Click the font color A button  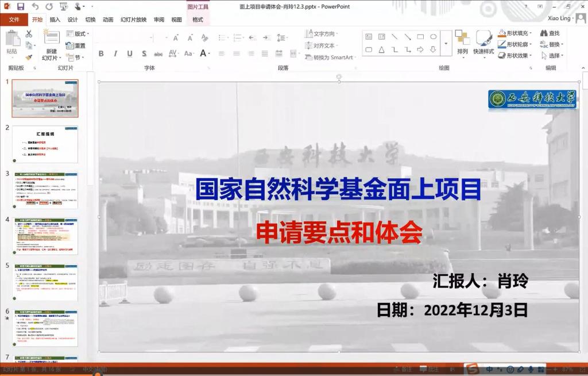pyautogui.click(x=203, y=53)
